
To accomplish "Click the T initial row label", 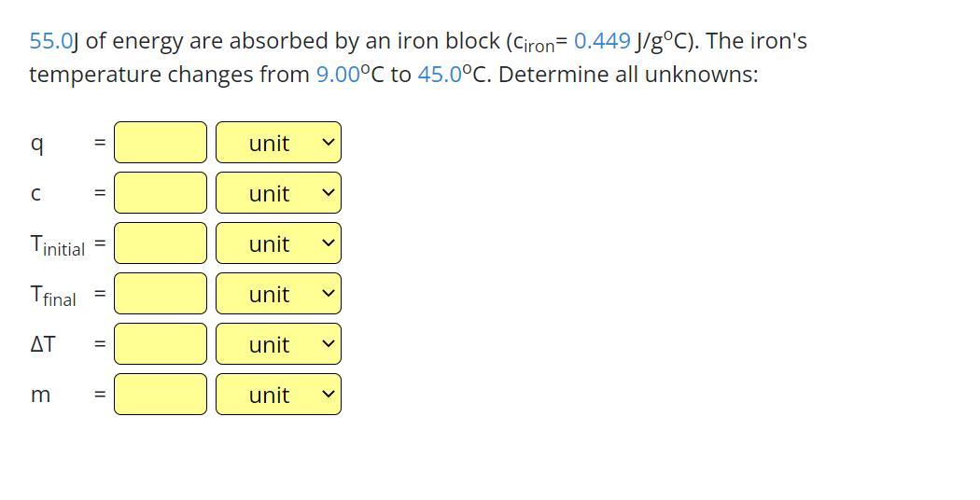I will coord(57,245).
